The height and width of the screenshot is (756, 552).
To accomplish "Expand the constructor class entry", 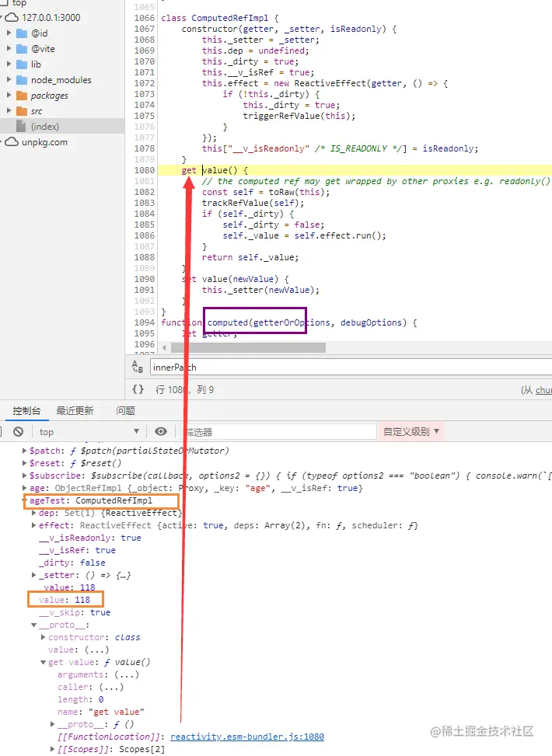I will (44, 637).
